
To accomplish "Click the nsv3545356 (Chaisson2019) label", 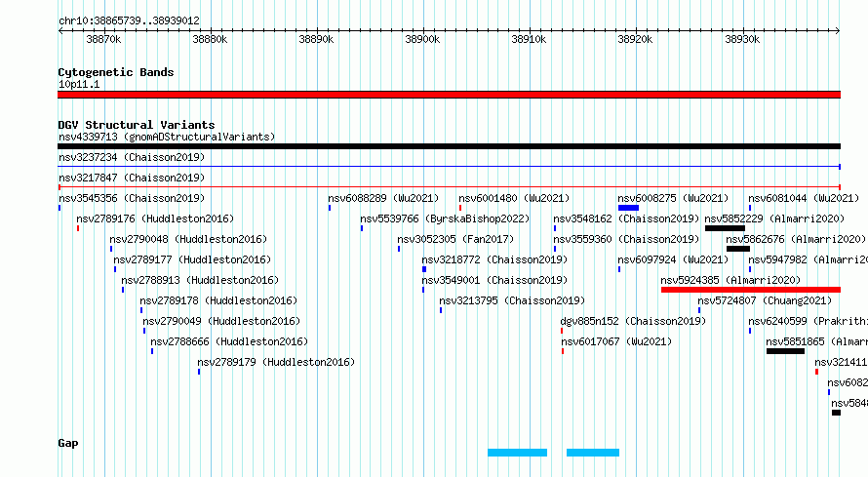I will point(132,198).
